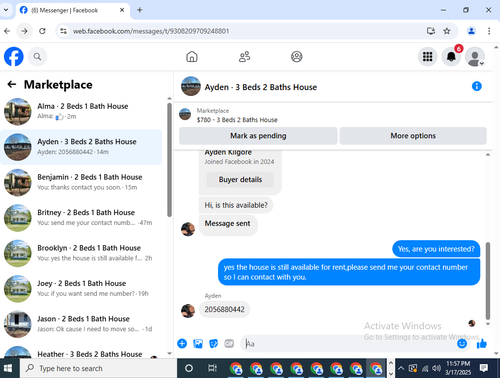This screenshot has width=500, height=378.
Task: Open a new browser tab
Action: pyautogui.click(x=140, y=10)
